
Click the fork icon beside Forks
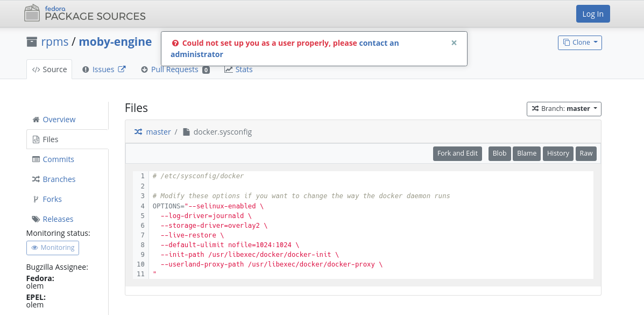(36, 199)
